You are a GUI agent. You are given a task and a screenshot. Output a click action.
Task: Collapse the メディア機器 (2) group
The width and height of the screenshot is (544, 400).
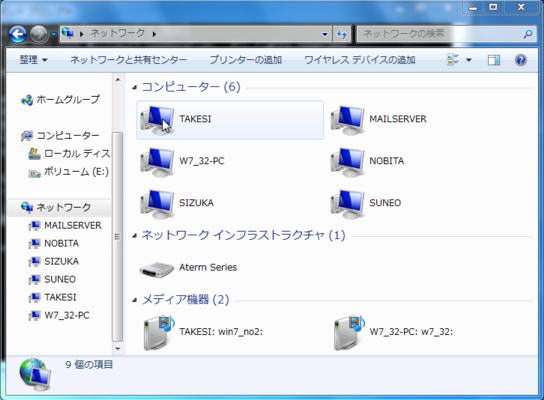point(135,300)
